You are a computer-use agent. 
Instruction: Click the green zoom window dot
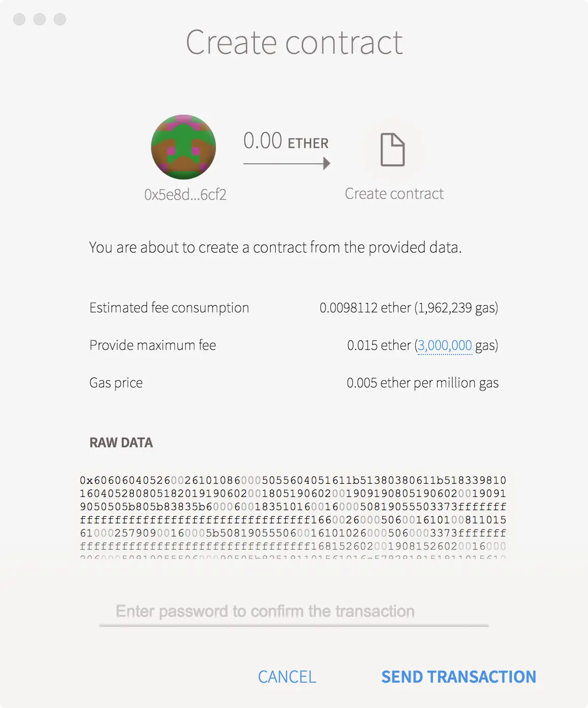click(x=60, y=19)
